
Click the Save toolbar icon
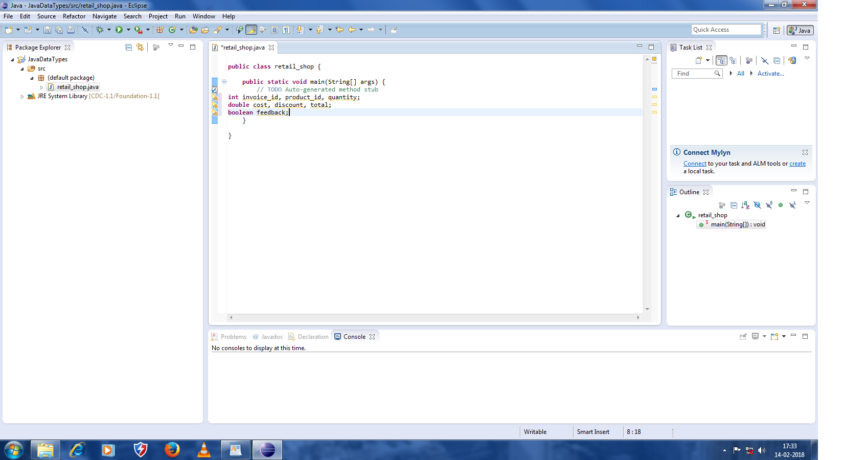(x=47, y=30)
